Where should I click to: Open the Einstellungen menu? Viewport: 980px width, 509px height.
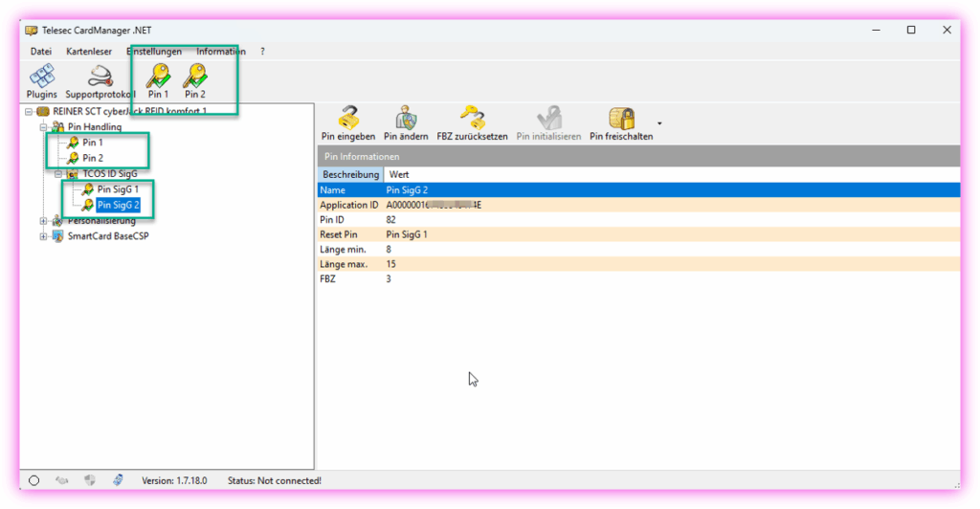click(x=154, y=51)
